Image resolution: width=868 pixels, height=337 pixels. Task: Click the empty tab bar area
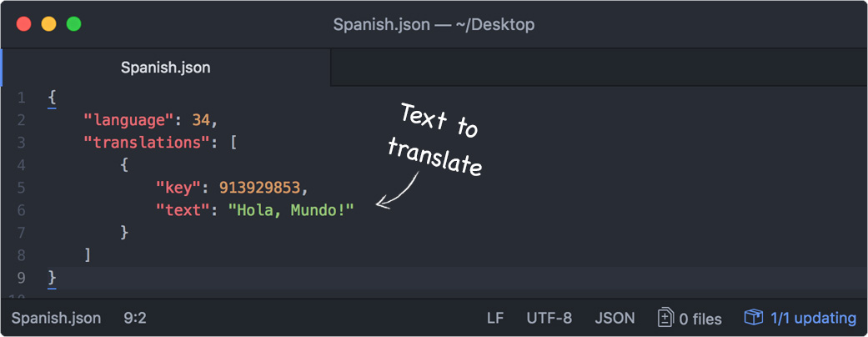click(599, 68)
